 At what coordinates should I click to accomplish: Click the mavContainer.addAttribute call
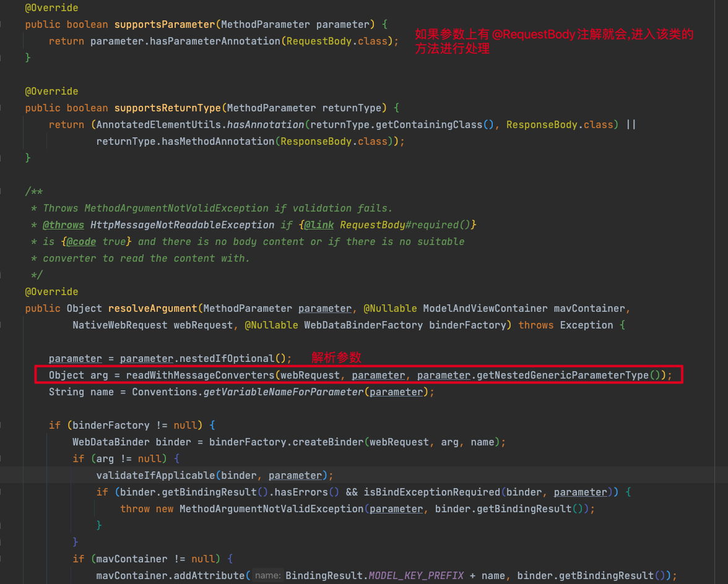tap(170, 576)
